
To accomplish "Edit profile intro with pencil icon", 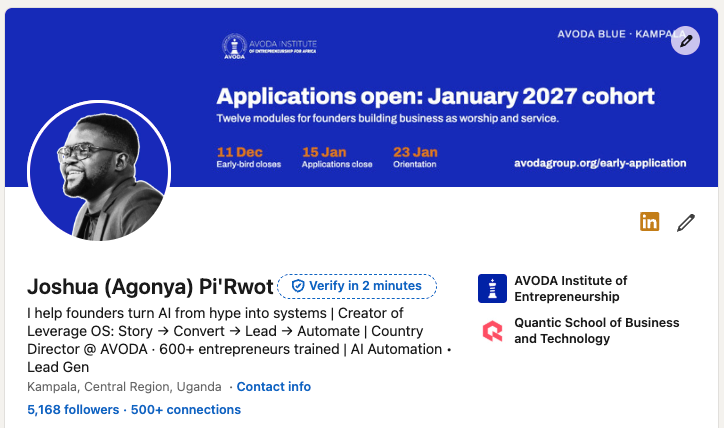I will [686, 223].
